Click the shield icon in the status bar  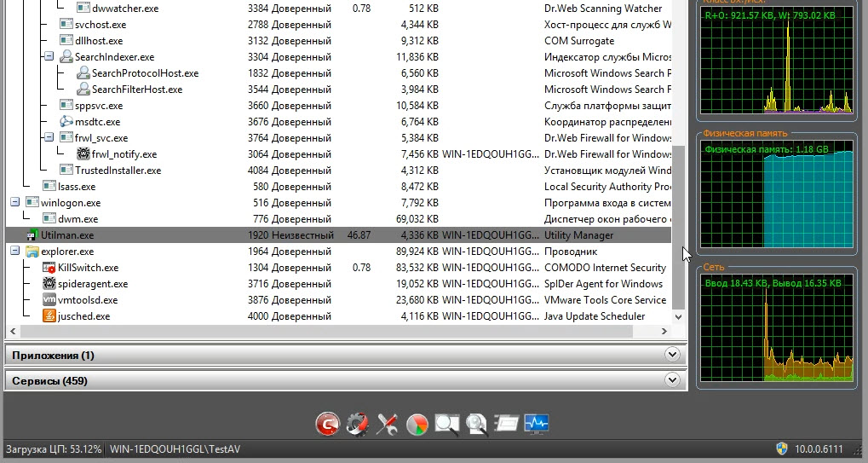click(x=782, y=449)
